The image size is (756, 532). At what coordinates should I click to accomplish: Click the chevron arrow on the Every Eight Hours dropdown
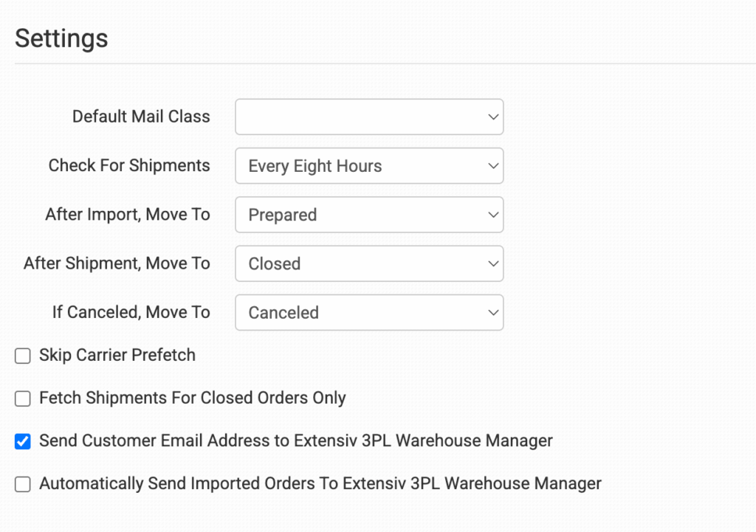tap(492, 166)
